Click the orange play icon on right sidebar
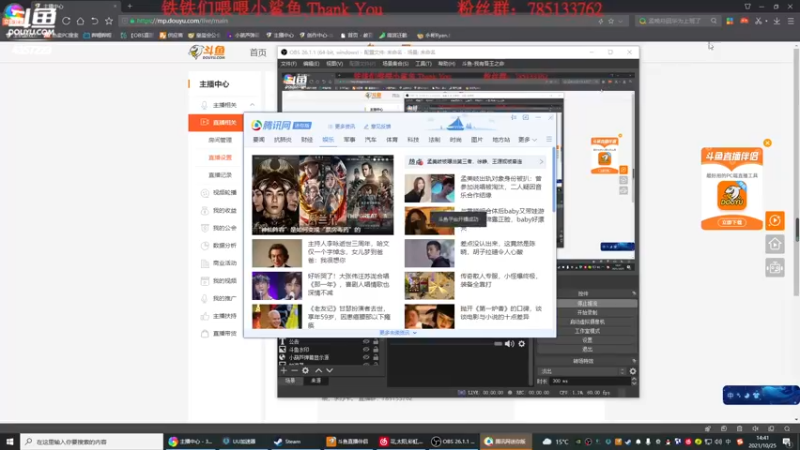The image size is (800, 450). (774, 220)
